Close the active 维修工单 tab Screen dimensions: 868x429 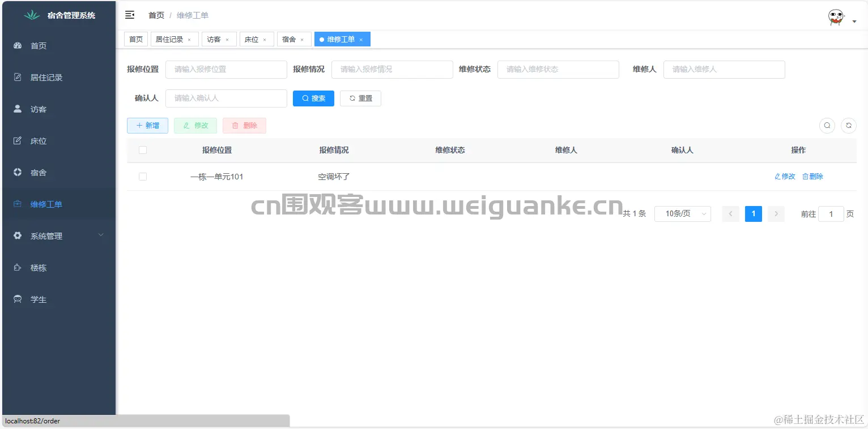[361, 40]
